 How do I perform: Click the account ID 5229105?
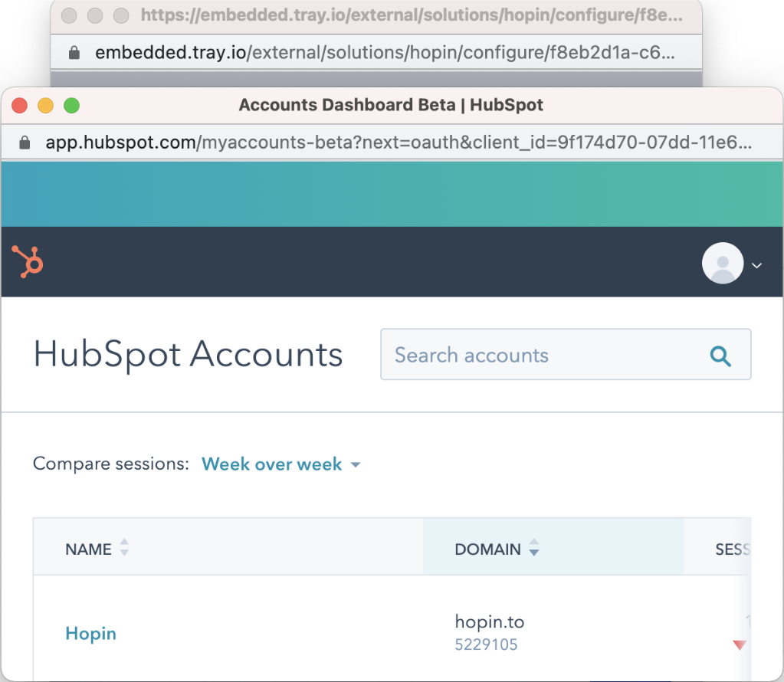[x=486, y=644]
